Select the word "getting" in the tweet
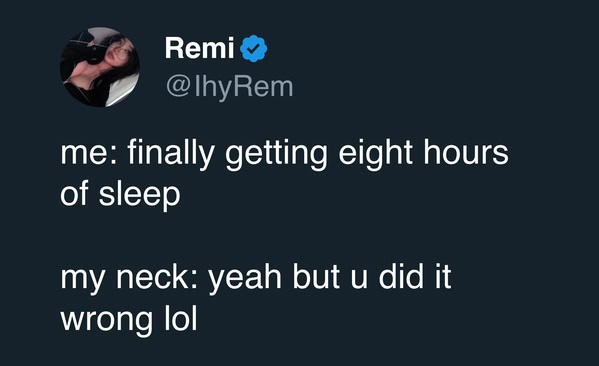Screen dimensions: 599x366 click(276, 154)
